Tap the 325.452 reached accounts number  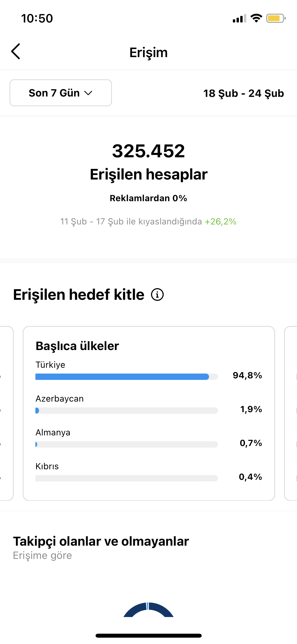(149, 151)
